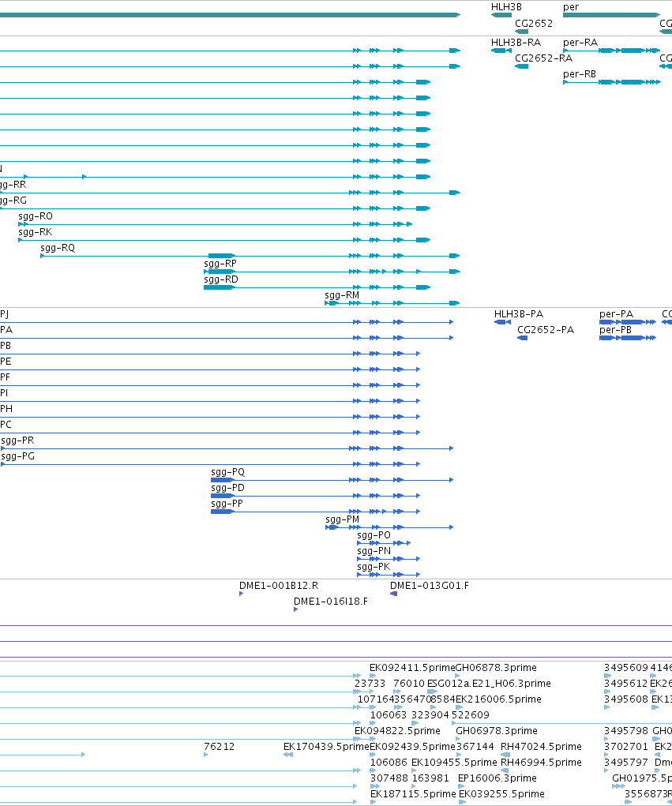Click the arrow glyph under 76212

[205, 755]
